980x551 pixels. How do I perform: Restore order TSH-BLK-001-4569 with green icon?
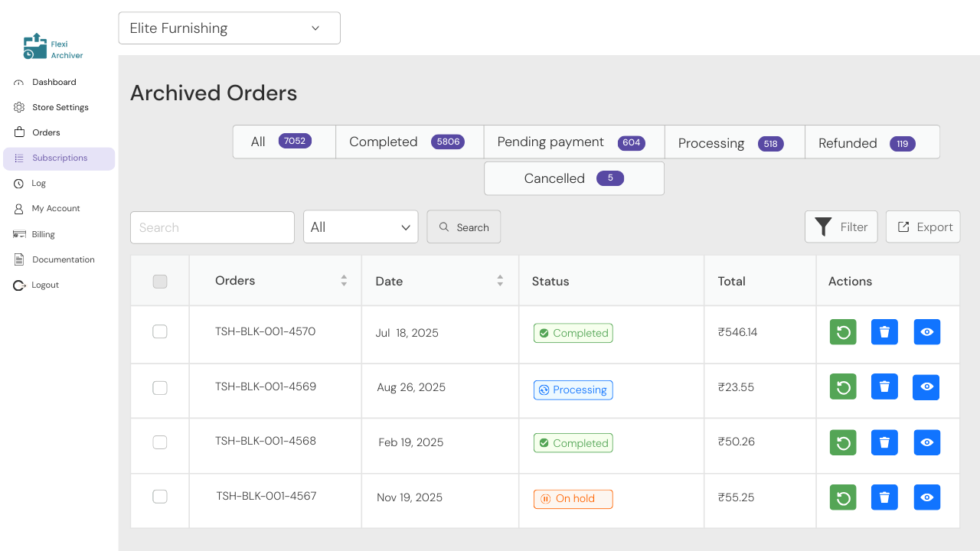pos(843,387)
